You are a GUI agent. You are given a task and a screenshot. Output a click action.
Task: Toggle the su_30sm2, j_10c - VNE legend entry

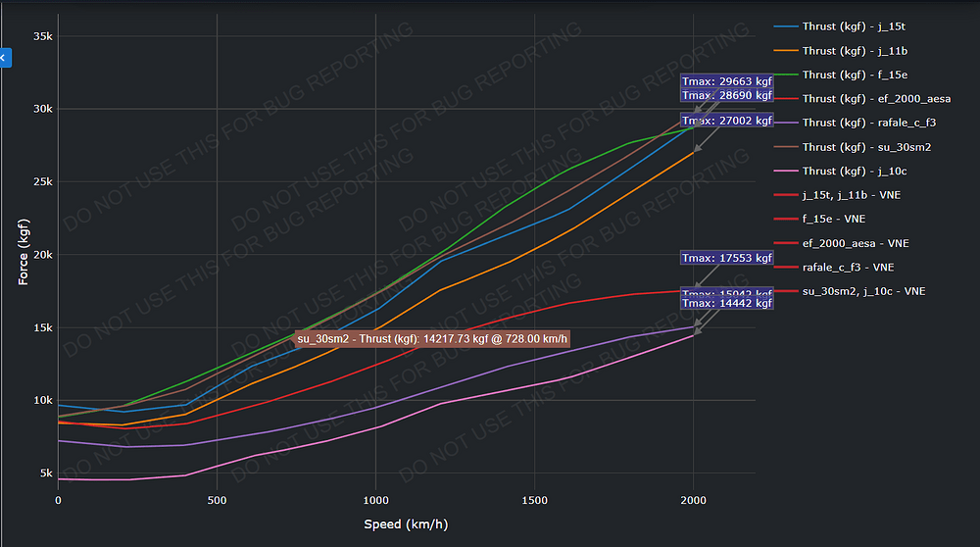[863, 291]
